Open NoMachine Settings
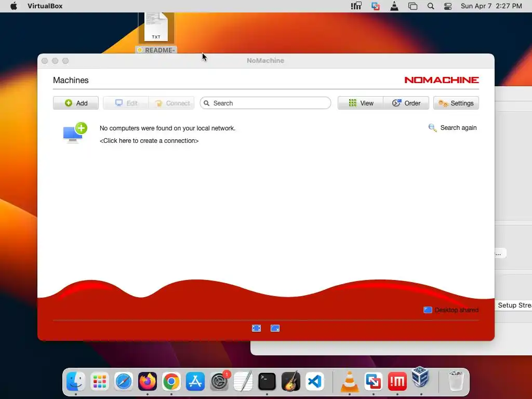This screenshot has height=399, width=532. click(456, 103)
